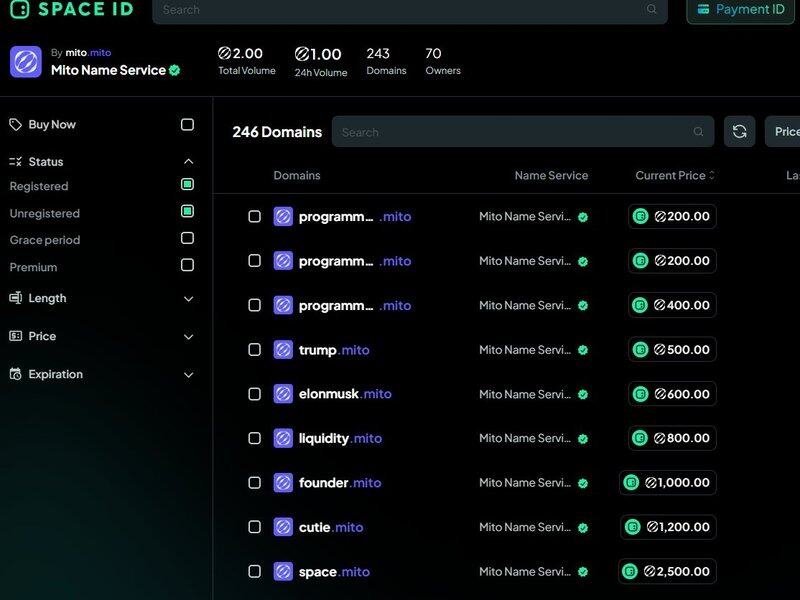Click the 70 Owners statistic
Image resolution: width=800 pixels, height=600 pixels.
[x=443, y=61]
